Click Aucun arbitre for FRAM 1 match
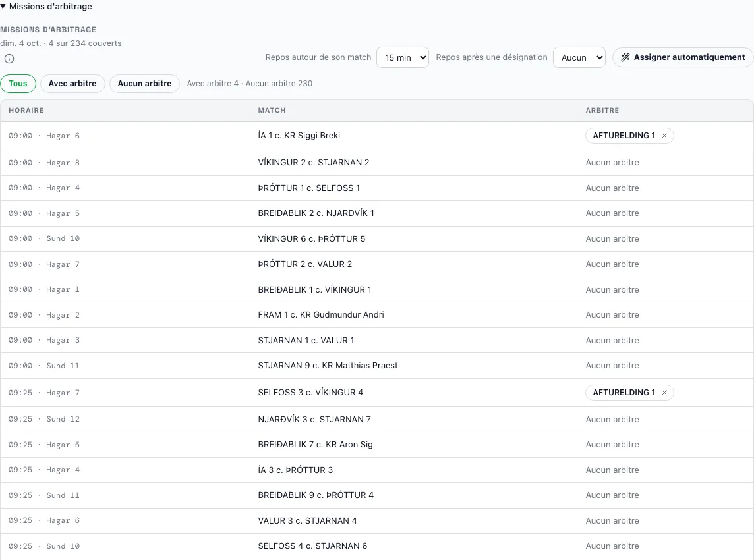The width and height of the screenshot is (754, 560). [x=612, y=315]
